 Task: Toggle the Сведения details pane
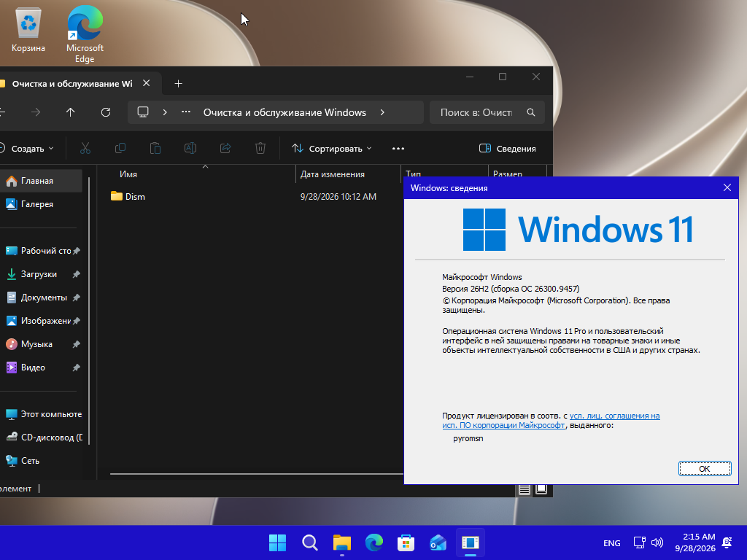(508, 149)
